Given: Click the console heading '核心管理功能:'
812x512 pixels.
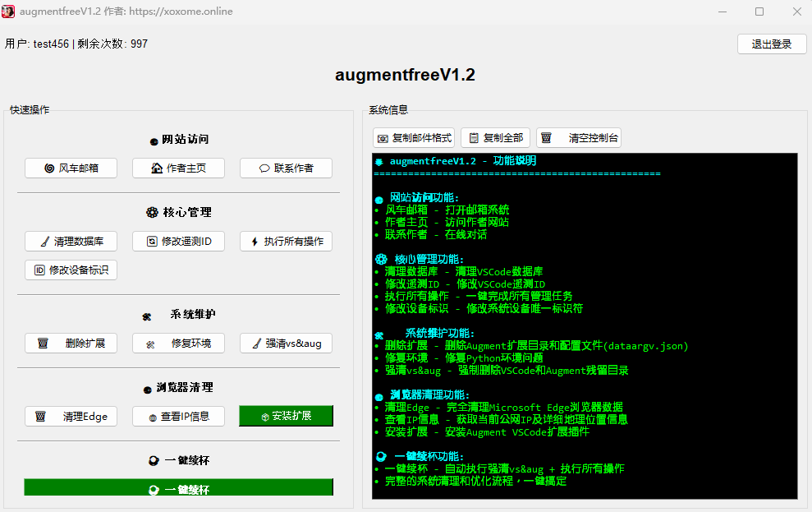Looking at the screenshot, I should pyautogui.click(x=429, y=259).
